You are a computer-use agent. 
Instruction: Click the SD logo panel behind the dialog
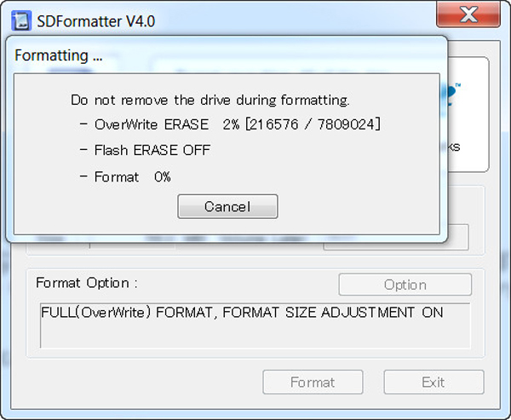tap(468, 112)
